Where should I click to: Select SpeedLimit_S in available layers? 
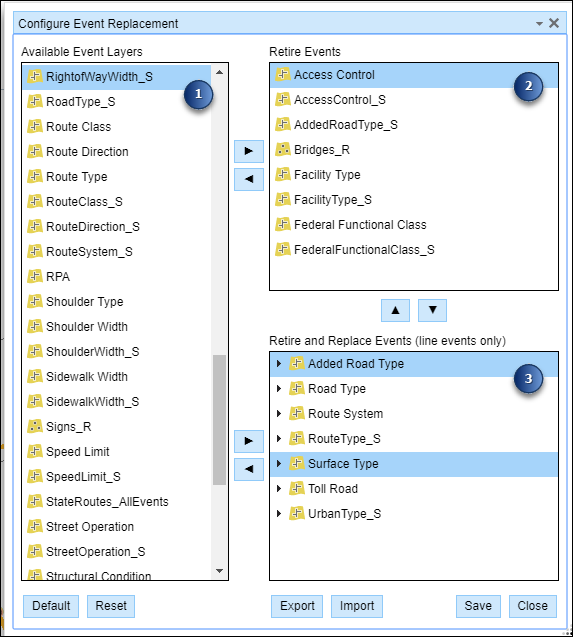[117, 476]
